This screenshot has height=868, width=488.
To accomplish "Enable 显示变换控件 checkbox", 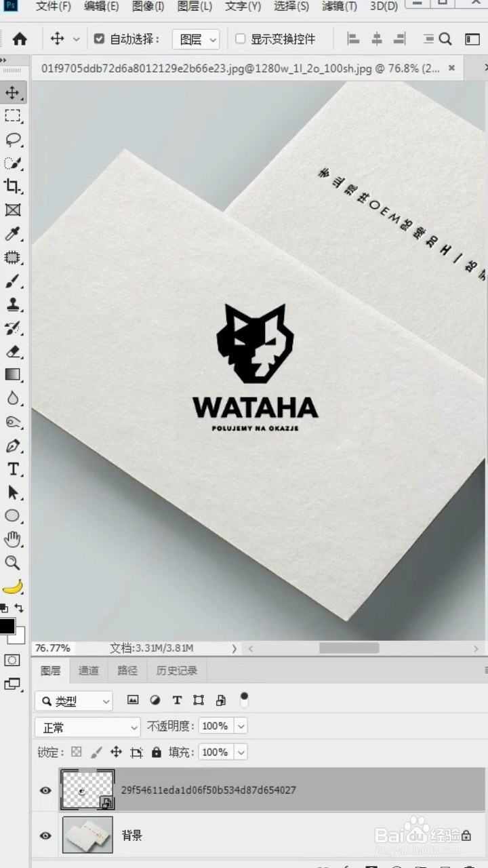I will pos(240,39).
